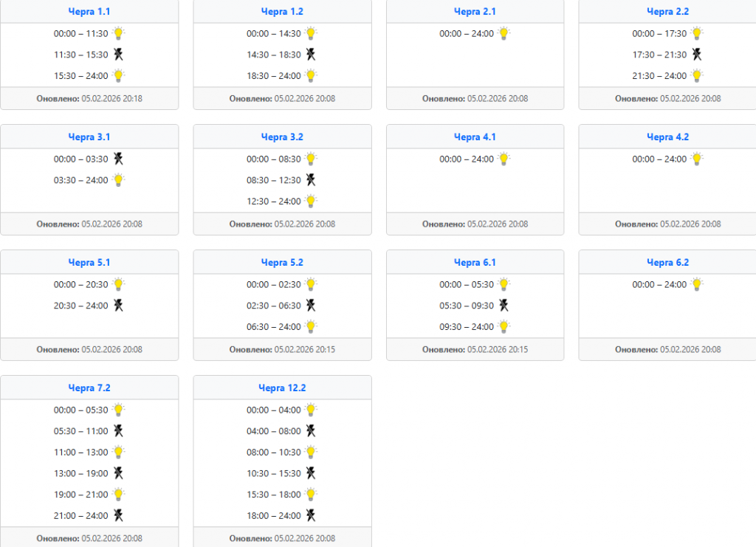Click light bulb for Черга 12.2 15:30–18:00

(311, 495)
